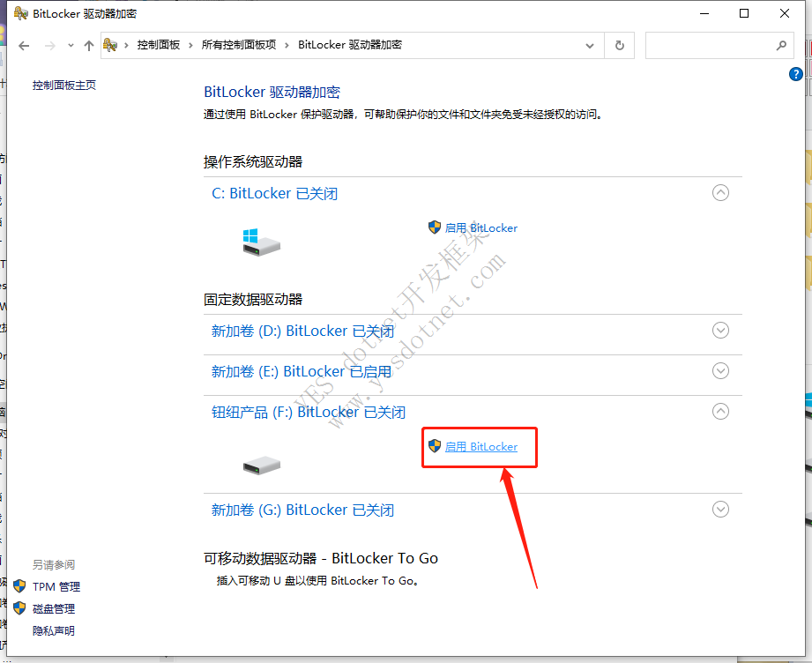This screenshot has width=812, height=663.
Task: Click the C: BitLocker 已关闭 heading
Action: pyautogui.click(x=274, y=194)
